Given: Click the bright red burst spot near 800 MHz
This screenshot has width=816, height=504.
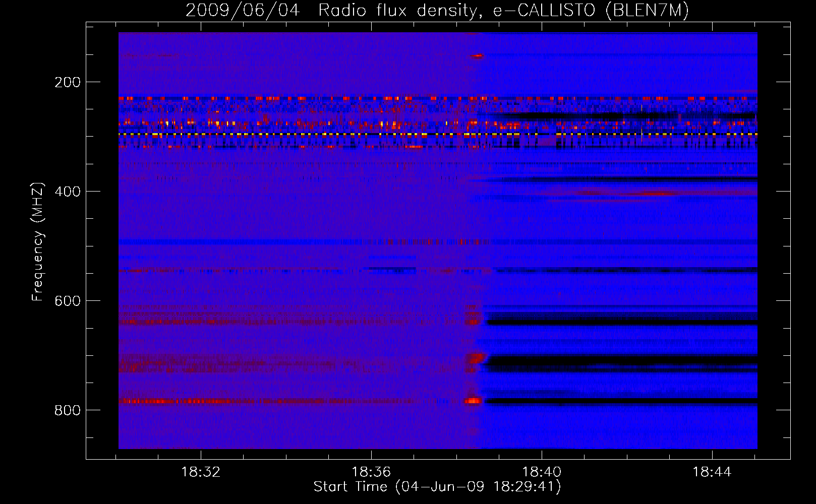Looking at the screenshot, I should click(x=473, y=401).
